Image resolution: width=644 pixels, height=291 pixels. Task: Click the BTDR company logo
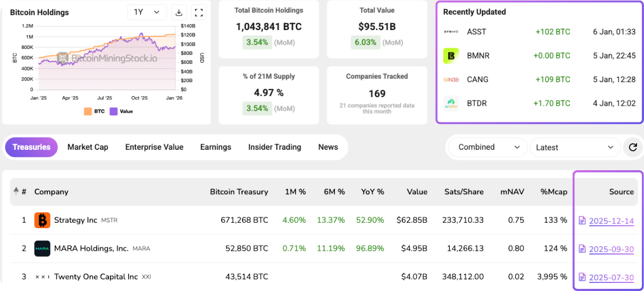pos(451,103)
